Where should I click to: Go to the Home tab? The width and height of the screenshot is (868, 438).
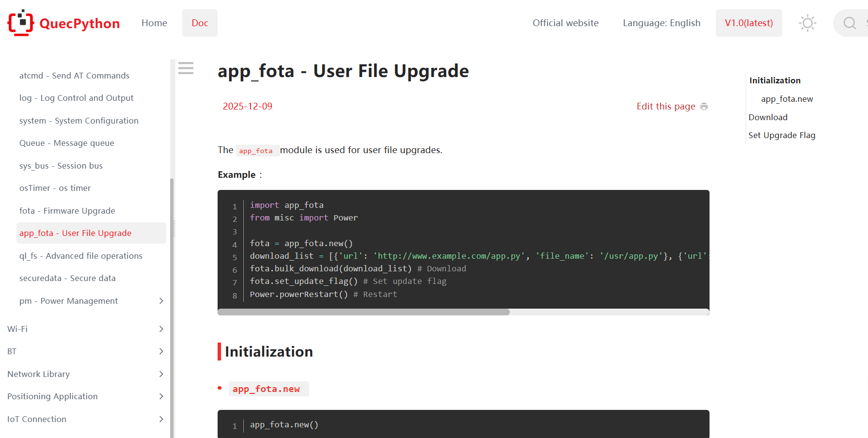(x=154, y=23)
